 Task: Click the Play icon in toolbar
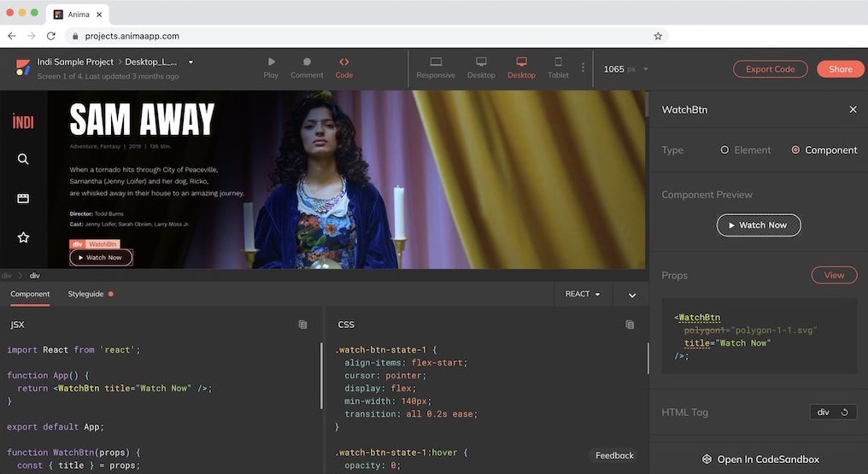point(271,62)
